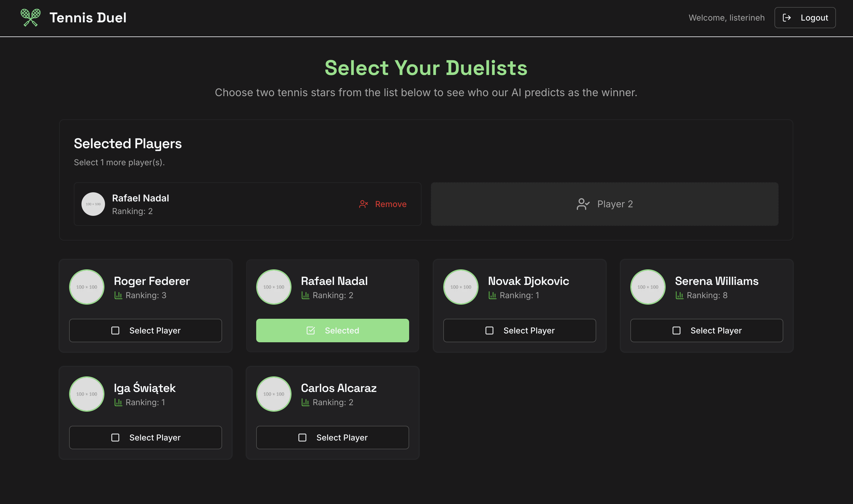The width and height of the screenshot is (853, 504).
Task: Click Novak Djokovic's avatar thumbnail
Action: click(461, 287)
